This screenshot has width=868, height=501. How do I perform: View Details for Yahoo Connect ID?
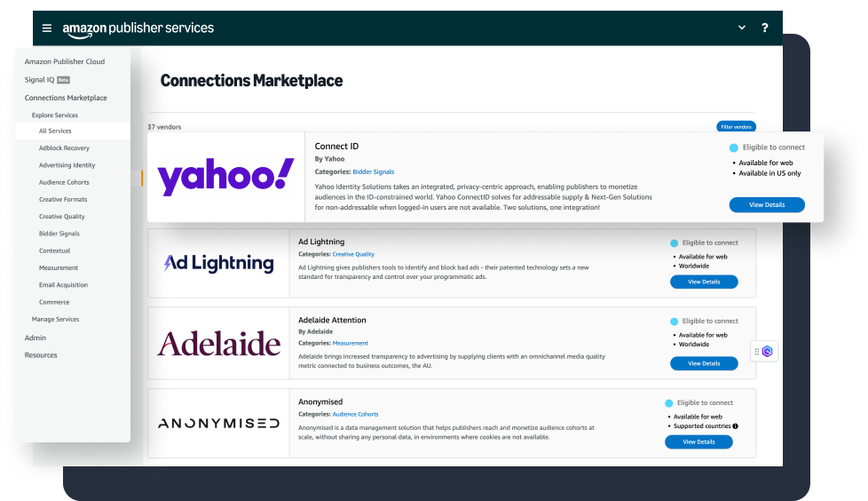click(x=767, y=204)
